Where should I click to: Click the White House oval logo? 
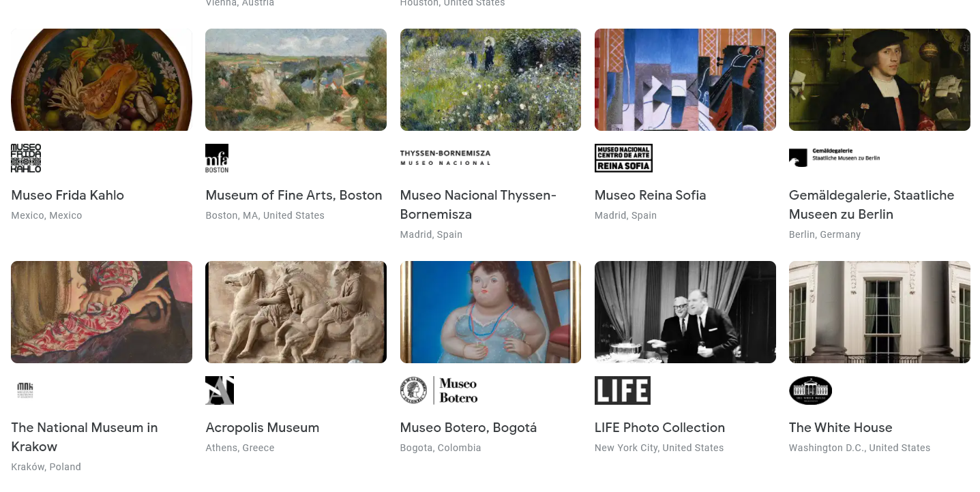(x=810, y=390)
